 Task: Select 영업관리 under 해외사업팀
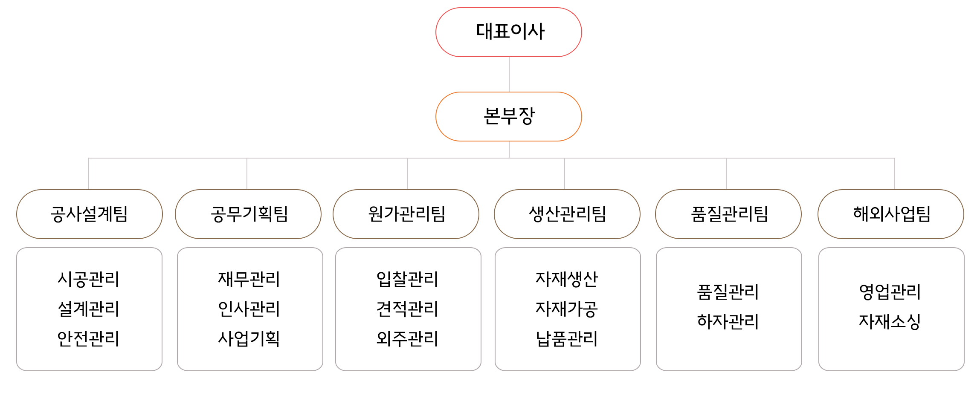pyautogui.click(x=890, y=292)
